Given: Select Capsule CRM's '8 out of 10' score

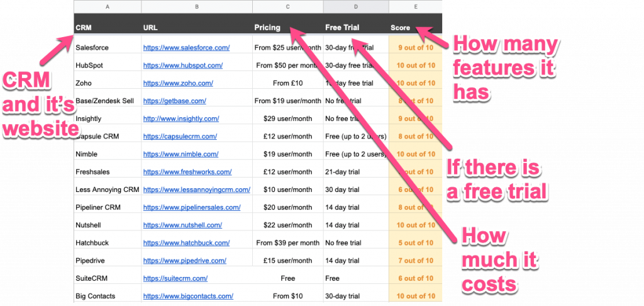Looking at the screenshot, I should tap(415, 133).
